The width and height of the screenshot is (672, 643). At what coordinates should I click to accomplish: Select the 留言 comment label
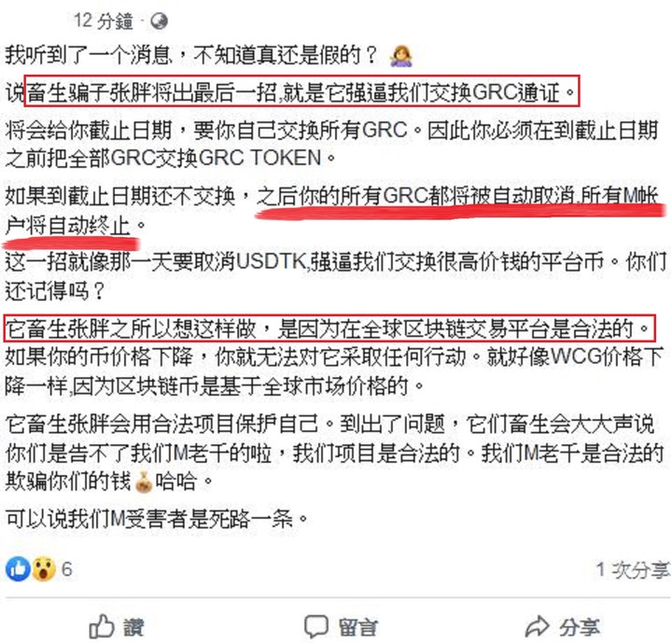coord(357,627)
